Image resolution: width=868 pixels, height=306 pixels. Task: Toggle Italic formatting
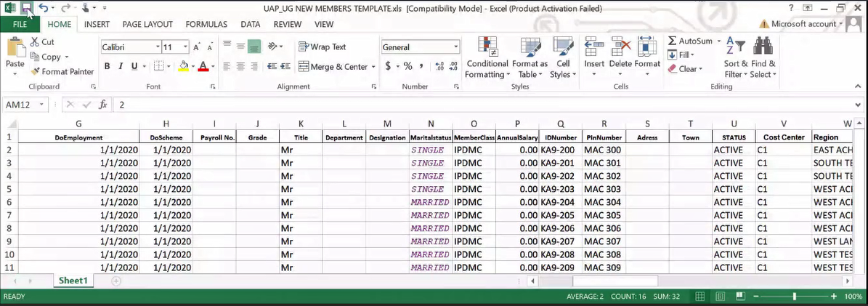(121, 66)
